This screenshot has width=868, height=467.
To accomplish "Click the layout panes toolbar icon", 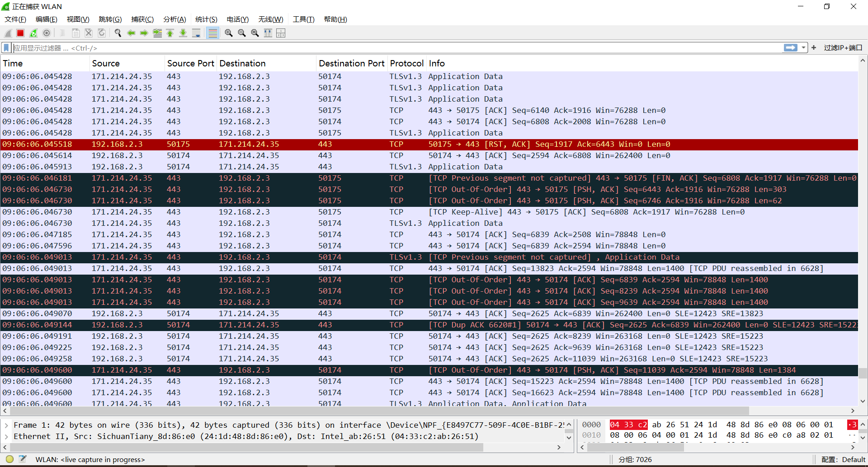I will tap(281, 33).
